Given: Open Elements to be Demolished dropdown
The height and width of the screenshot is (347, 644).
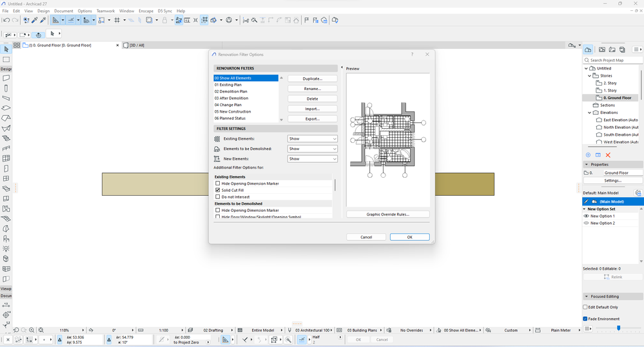Looking at the screenshot, I should point(312,149).
